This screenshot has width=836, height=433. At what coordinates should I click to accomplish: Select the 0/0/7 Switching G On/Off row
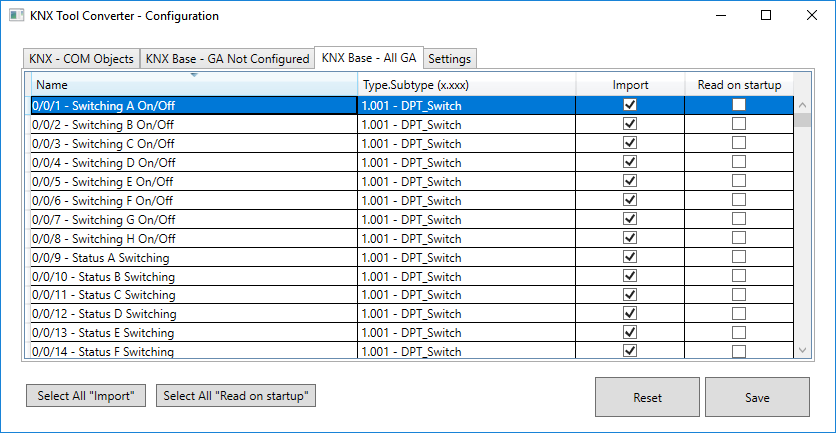(x=193, y=219)
